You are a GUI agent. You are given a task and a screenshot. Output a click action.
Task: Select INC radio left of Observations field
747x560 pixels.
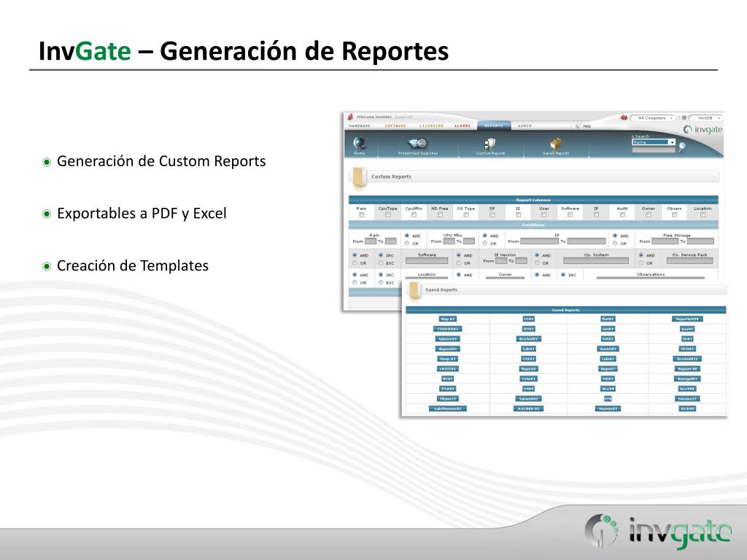point(563,275)
